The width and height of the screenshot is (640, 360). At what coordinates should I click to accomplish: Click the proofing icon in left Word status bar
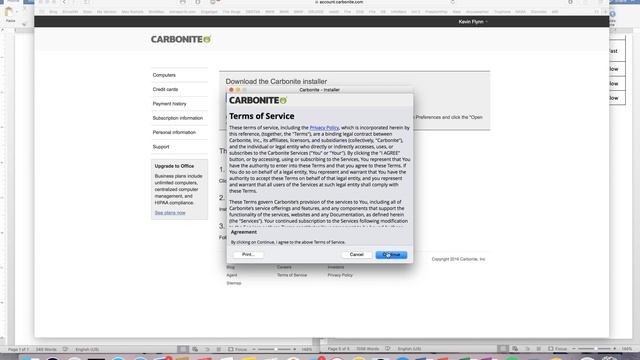(65, 349)
